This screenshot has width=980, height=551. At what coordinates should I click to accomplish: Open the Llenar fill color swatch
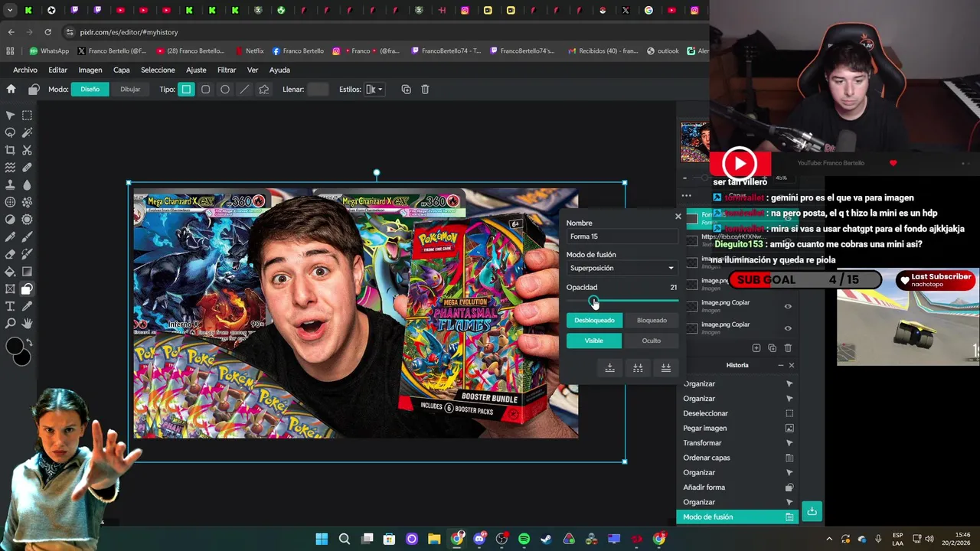pos(317,89)
